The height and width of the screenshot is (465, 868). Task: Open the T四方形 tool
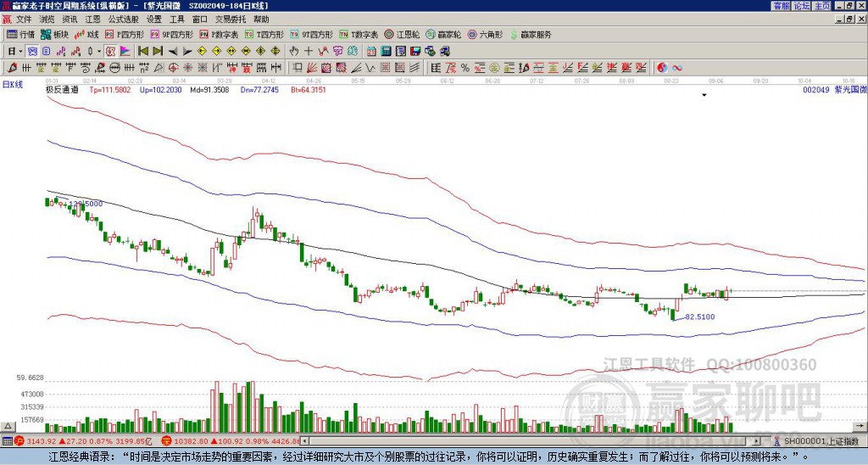[x=264, y=34]
